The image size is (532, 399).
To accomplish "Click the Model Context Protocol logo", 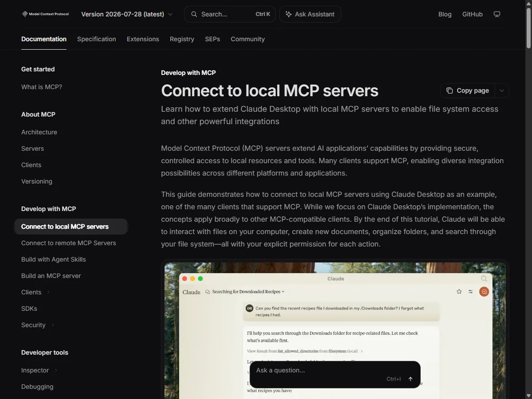I will click(45, 14).
